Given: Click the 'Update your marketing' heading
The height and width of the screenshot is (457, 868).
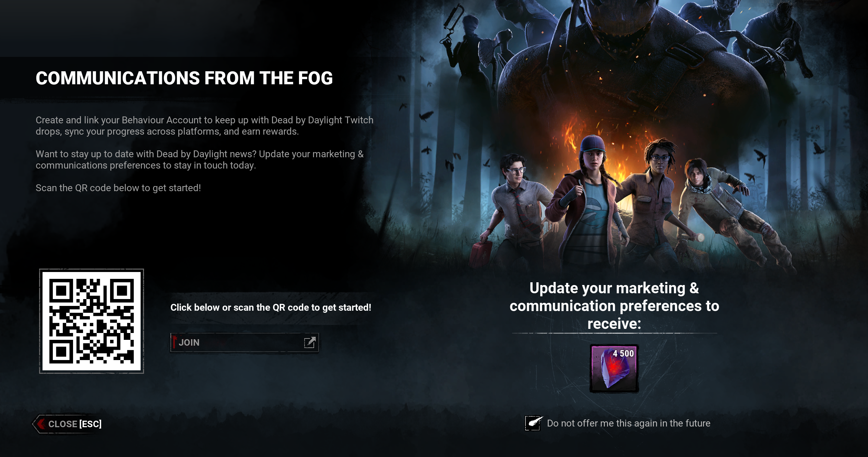Looking at the screenshot, I should point(614,306).
